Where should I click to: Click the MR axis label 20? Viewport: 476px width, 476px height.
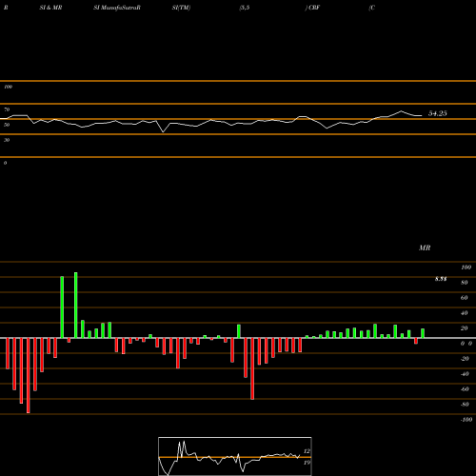(x=464, y=328)
